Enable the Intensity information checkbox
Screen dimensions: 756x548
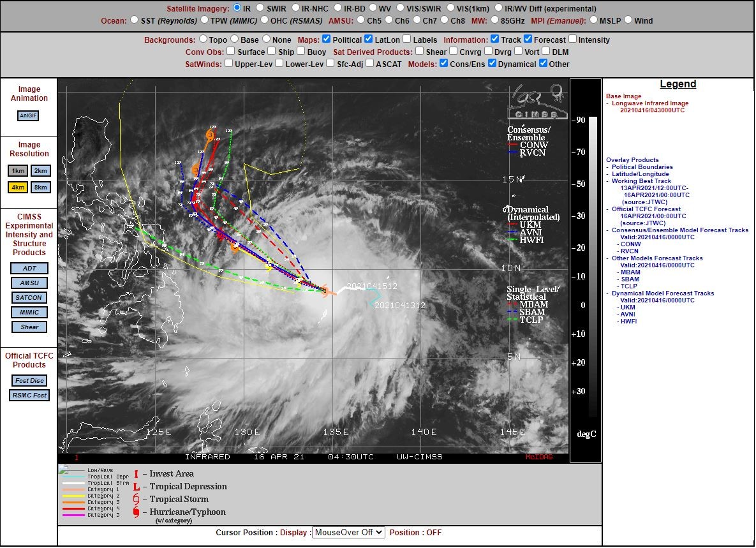point(572,39)
